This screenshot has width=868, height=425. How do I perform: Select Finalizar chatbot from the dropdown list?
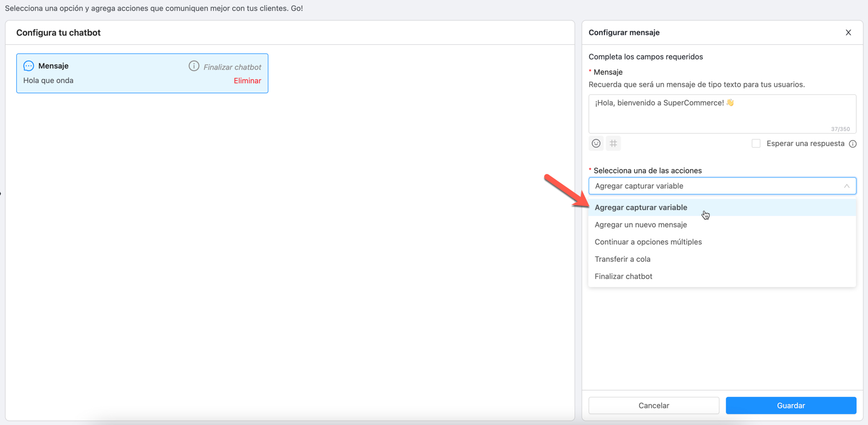tap(722, 276)
